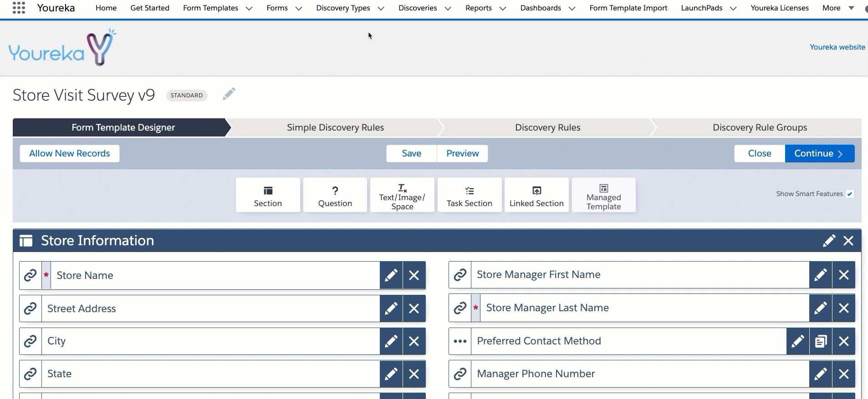This screenshot has height=399, width=868.
Task: Save the form template
Action: (412, 153)
